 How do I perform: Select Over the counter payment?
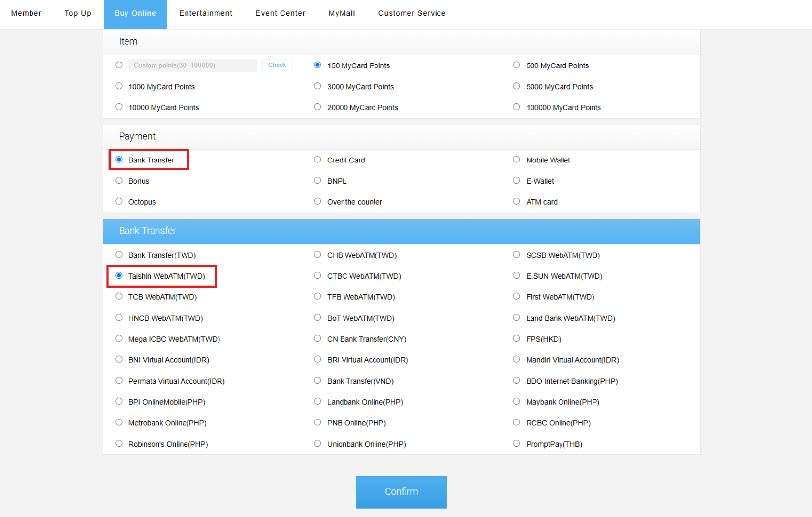coord(317,201)
